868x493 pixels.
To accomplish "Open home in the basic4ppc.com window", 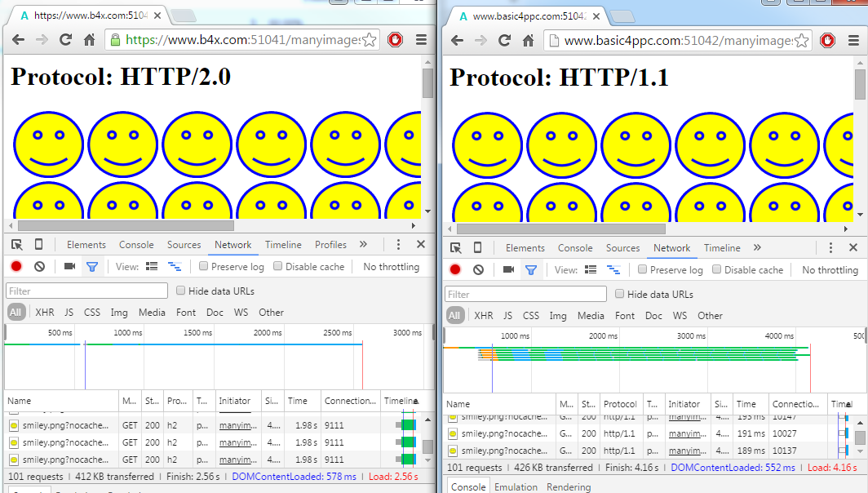I will [x=528, y=41].
